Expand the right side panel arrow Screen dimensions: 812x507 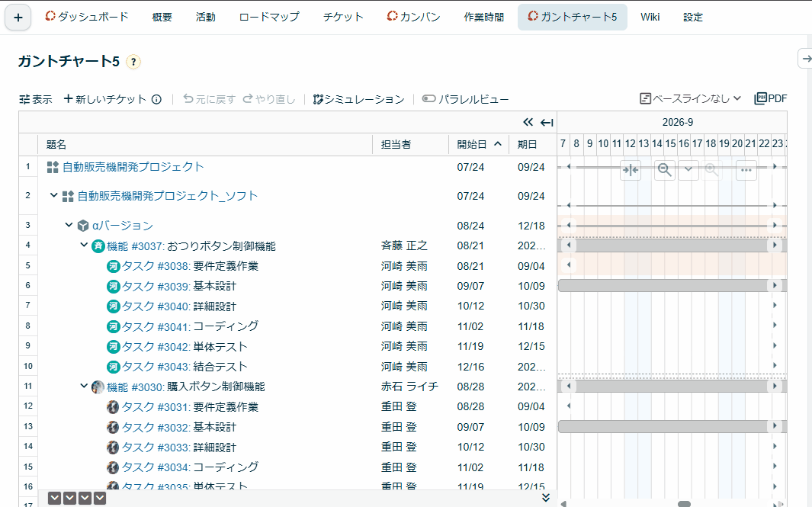pos(806,59)
